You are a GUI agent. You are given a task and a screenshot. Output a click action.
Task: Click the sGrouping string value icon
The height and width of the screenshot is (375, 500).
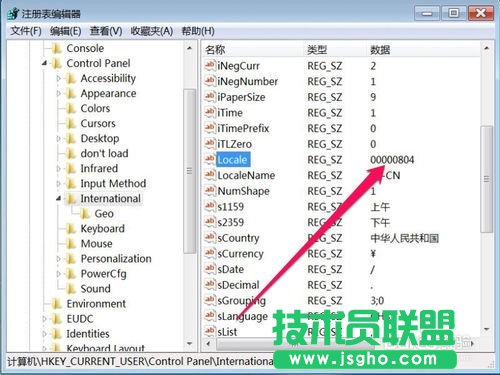tap(210, 300)
